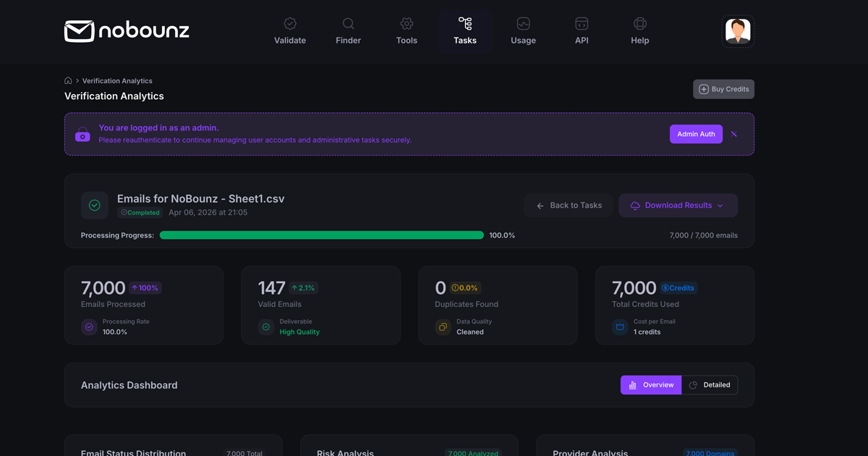The width and height of the screenshot is (868, 456).
Task: Open the Usage statistics page
Action: tap(523, 31)
